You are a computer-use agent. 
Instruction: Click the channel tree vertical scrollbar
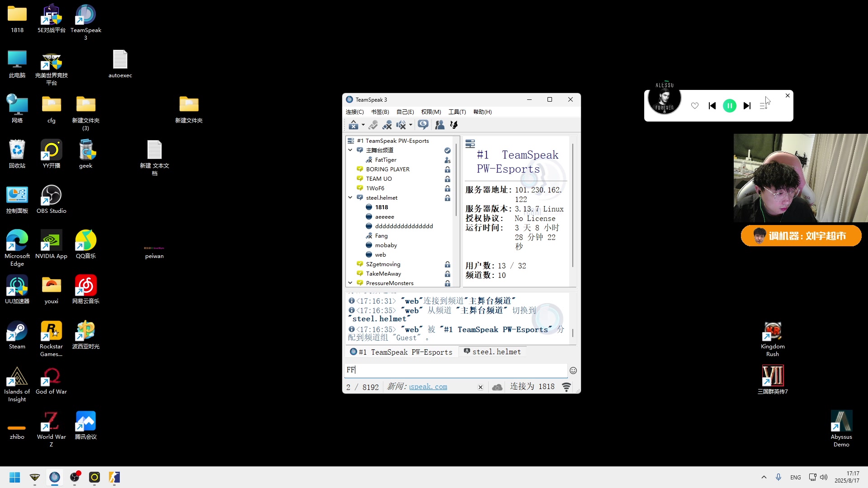(456, 179)
